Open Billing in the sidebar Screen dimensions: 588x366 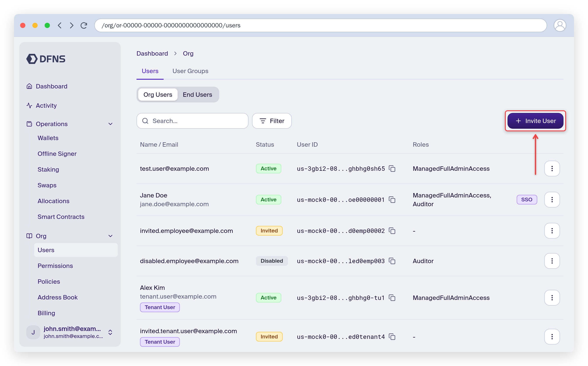46,313
